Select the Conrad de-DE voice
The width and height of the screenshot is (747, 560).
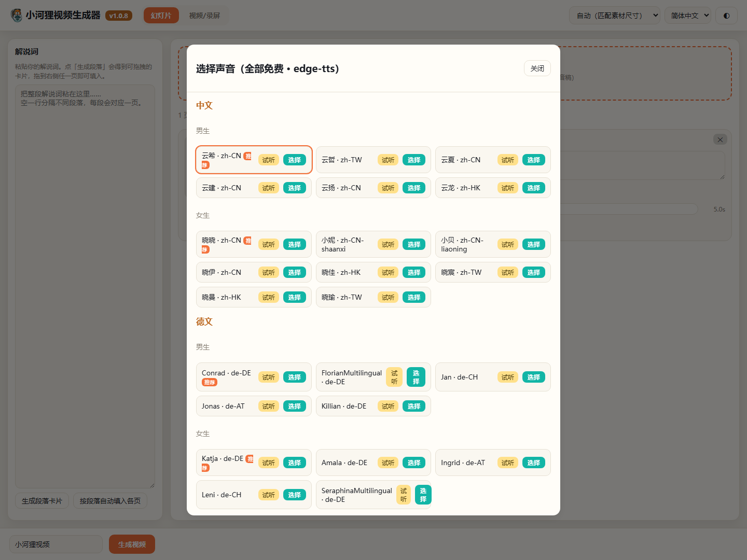295,377
